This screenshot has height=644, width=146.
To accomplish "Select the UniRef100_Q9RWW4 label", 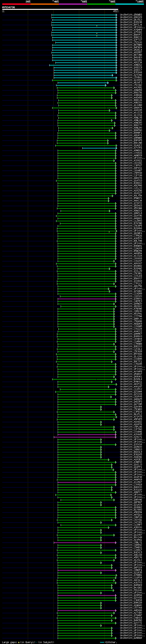I will pos(131,138).
